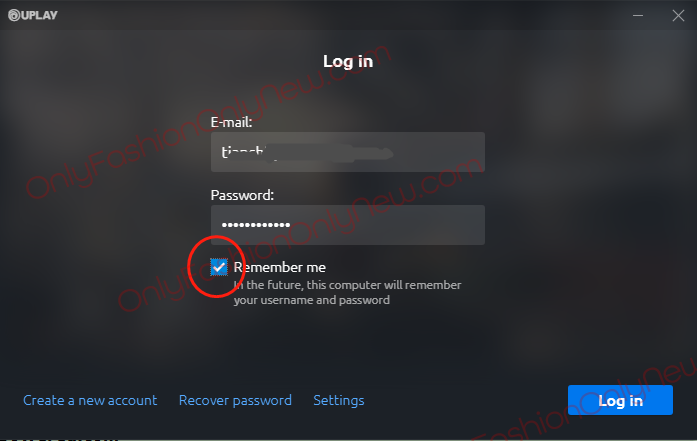The image size is (697, 441).
Task: Focus the E-mail input field
Action: click(x=348, y=152)
